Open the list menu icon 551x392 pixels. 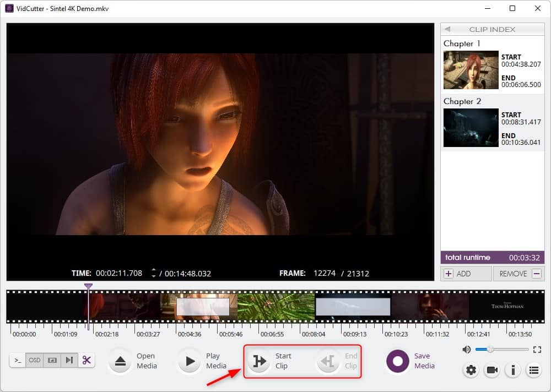(534, 370)
